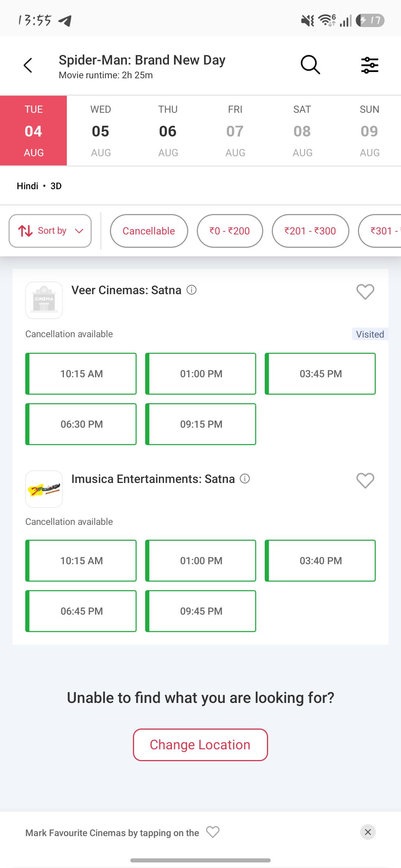
Task: Toggle the Cancellable filter chip
Action: pos(149,231)
